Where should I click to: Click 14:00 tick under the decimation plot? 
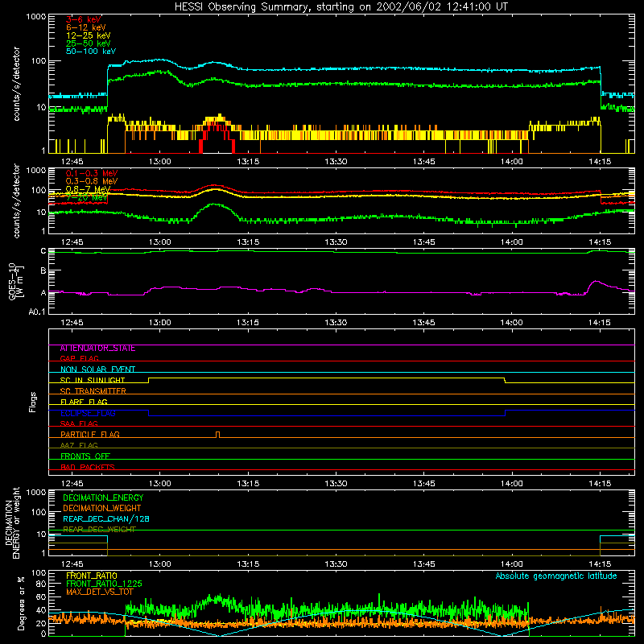512,564
